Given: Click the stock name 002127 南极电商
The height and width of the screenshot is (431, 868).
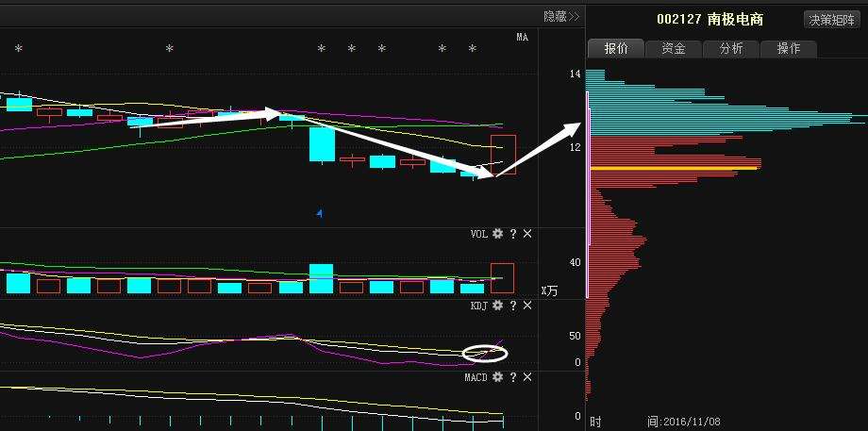Looking at the screenshot, I should (709, 20).
